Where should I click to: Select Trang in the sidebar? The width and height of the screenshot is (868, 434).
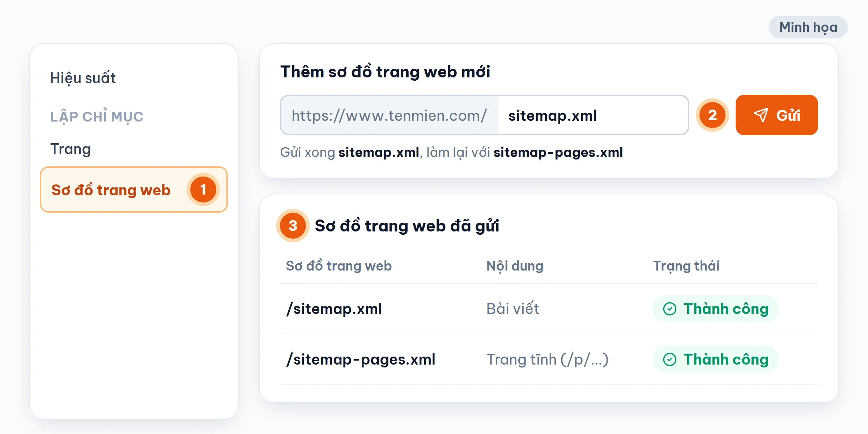(71, 149)
